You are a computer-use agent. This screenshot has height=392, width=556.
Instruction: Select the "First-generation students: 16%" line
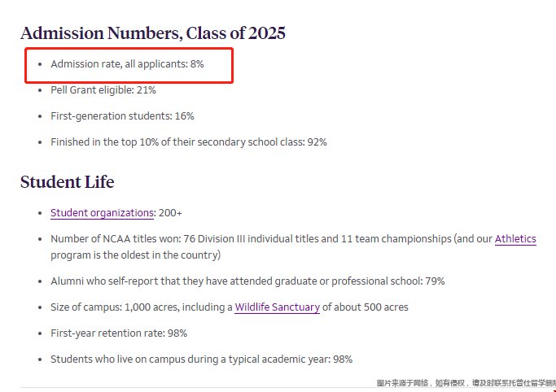[122, 116]
